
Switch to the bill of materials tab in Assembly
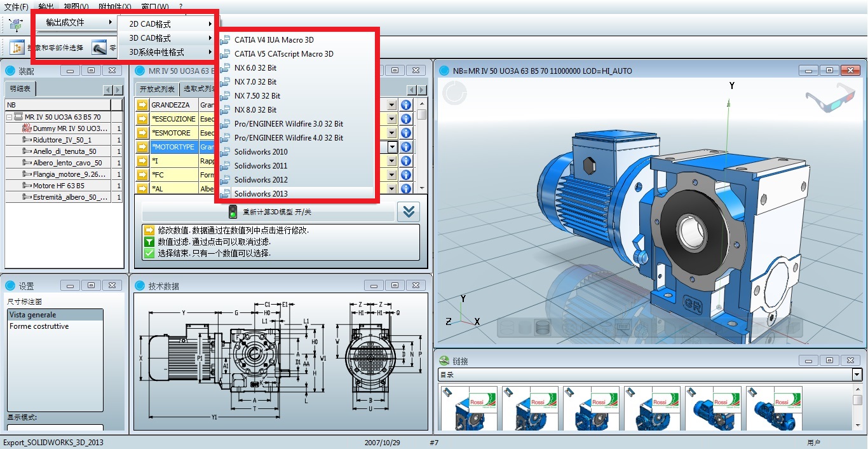click(x=20, y=89)
